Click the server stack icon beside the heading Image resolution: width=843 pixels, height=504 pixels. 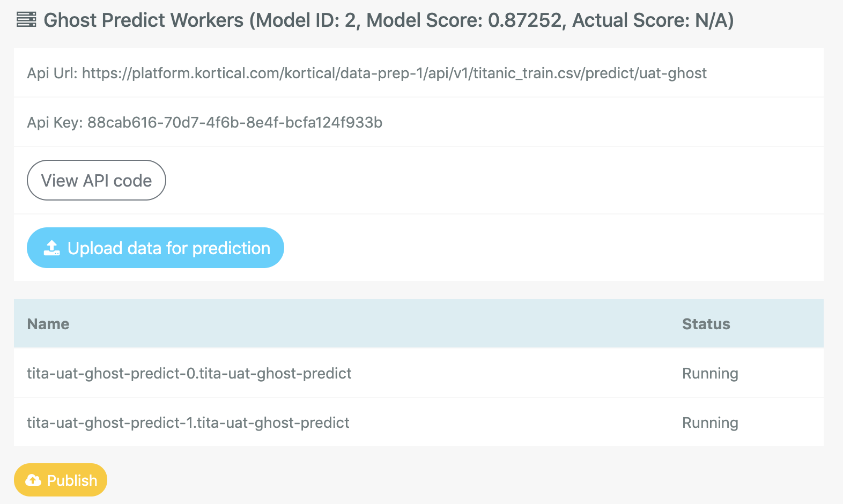(26, 20)
